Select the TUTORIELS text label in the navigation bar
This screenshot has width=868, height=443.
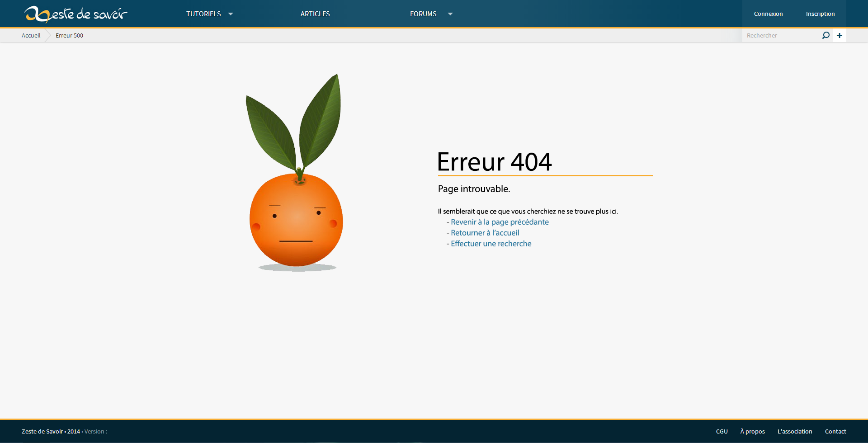pyautogui.click(x=203, y=14)
